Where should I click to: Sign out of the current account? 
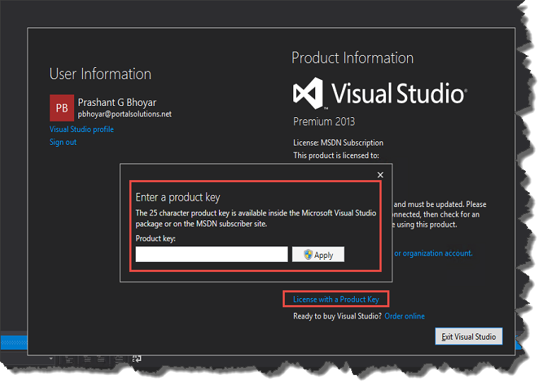[63, 142]
